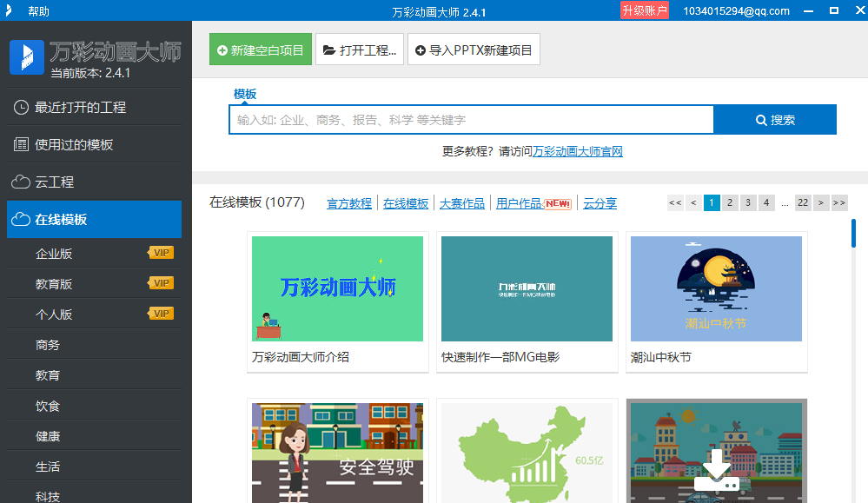
Task: Select page 2 in pagination
Action: pyautogui.click(x=730, y=202)
